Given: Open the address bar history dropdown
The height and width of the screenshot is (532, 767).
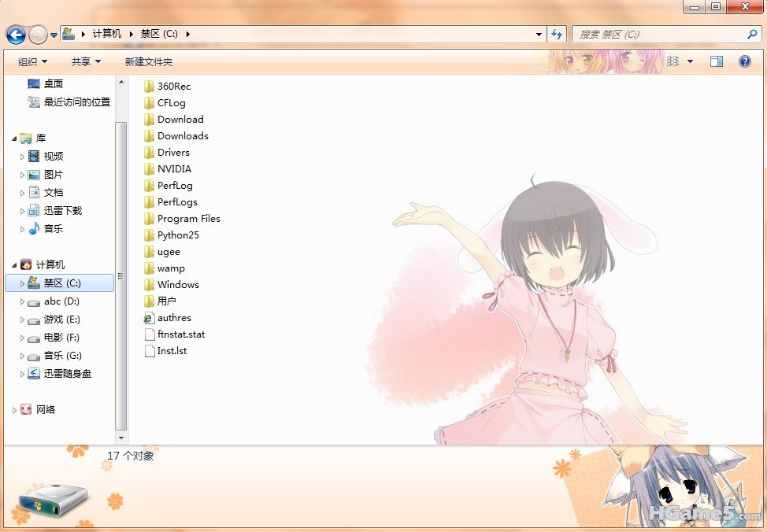Looking at the screenshot, I should (539, 35).
